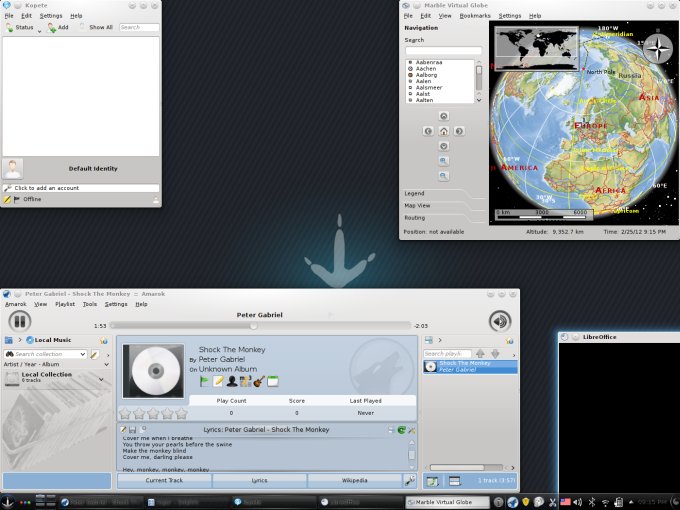Click the Add contact icon in Kopete
The height and width of the screenshot is (510, 680).
coord(58,28)
